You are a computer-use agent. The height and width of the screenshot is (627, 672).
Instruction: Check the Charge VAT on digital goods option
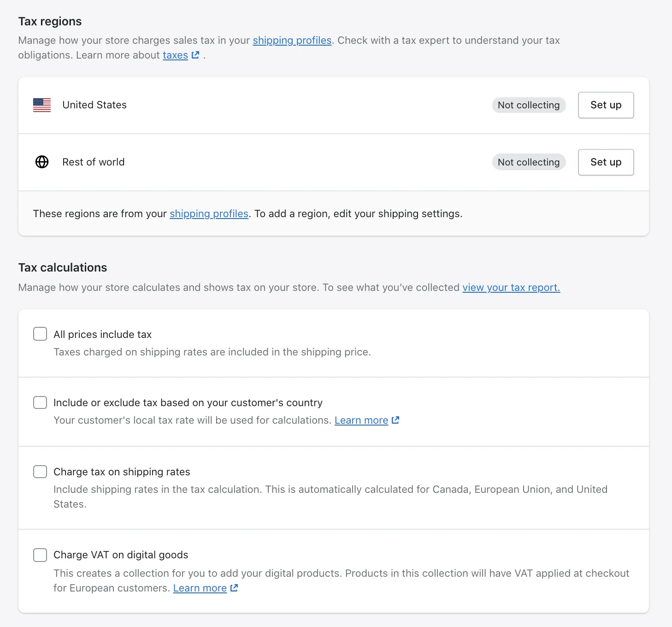40,555
